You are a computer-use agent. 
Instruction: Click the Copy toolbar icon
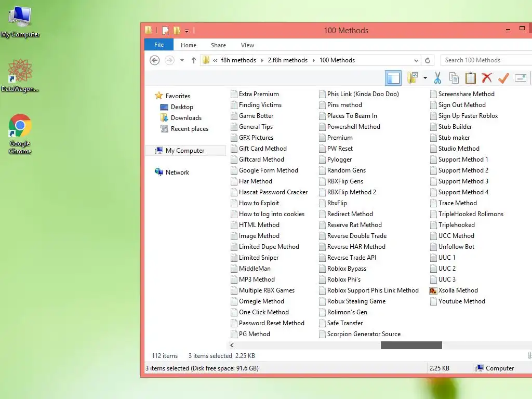(454, 78)
